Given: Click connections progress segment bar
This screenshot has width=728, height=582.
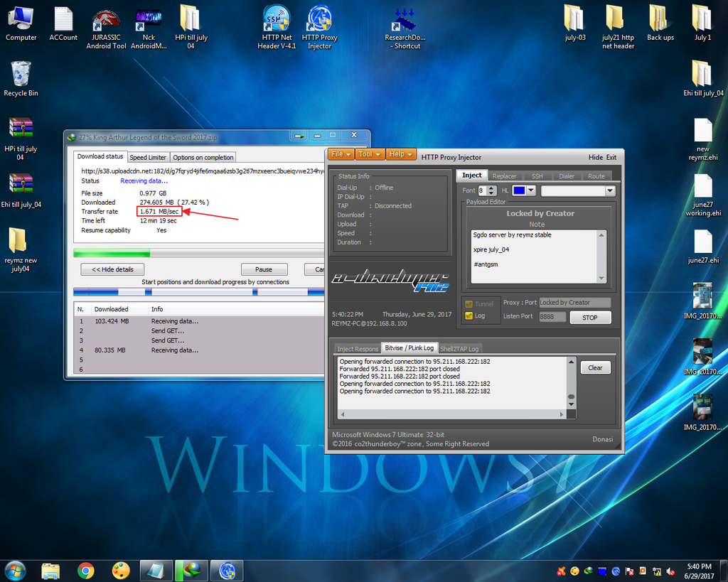Looking at the screenshot, I should (x=199, y=292).
